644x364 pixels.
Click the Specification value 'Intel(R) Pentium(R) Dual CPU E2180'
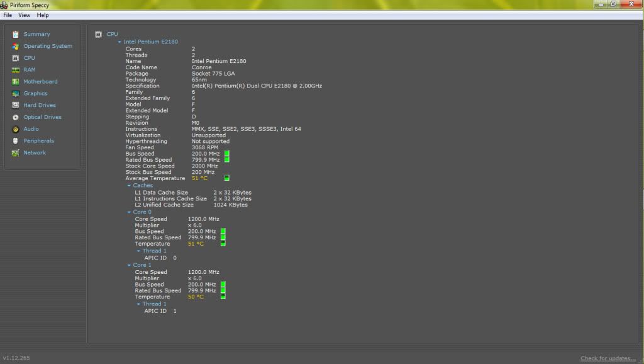(257, 86)
